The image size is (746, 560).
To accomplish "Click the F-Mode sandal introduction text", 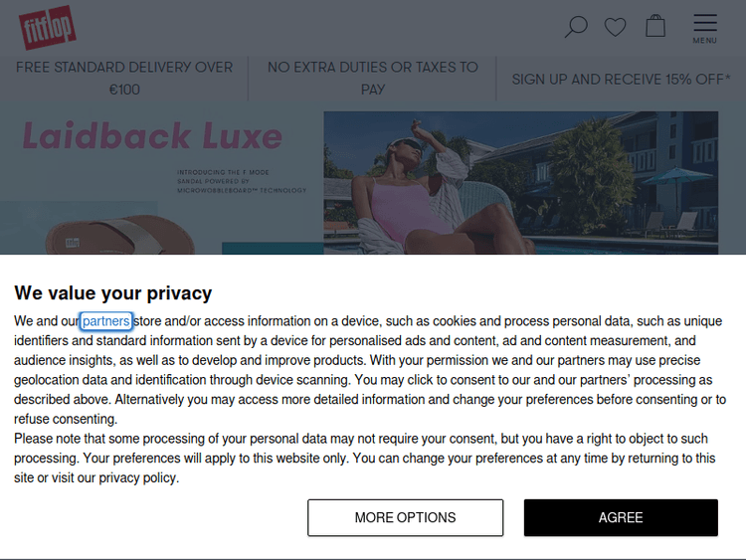I will pyautogui.click(x=242, y=181).
